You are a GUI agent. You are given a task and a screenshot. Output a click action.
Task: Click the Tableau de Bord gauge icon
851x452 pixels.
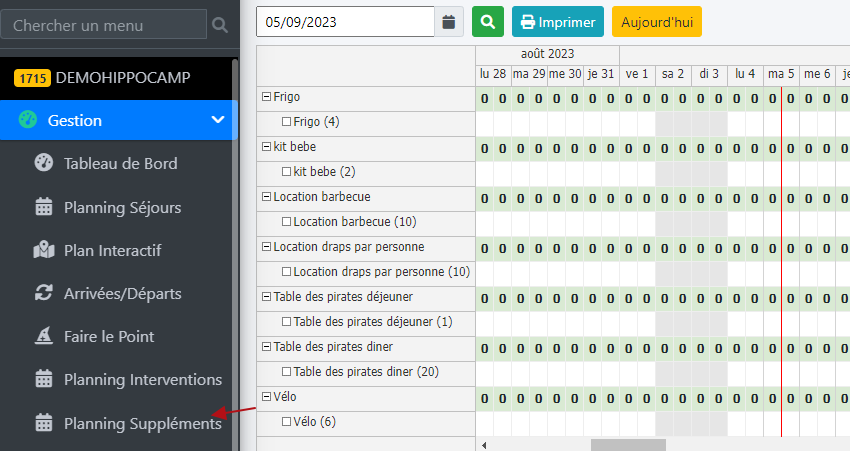[43, 163]
